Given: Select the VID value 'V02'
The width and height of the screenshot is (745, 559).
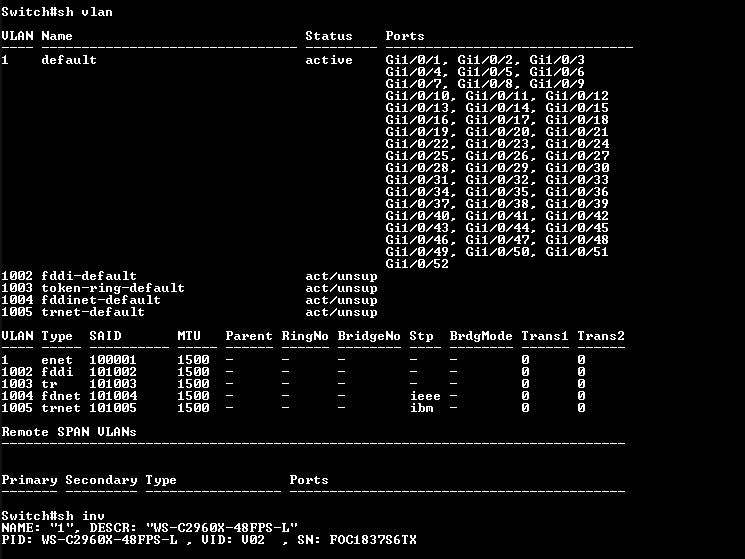Looking at the screenshot, I should (x=253, y=540).
